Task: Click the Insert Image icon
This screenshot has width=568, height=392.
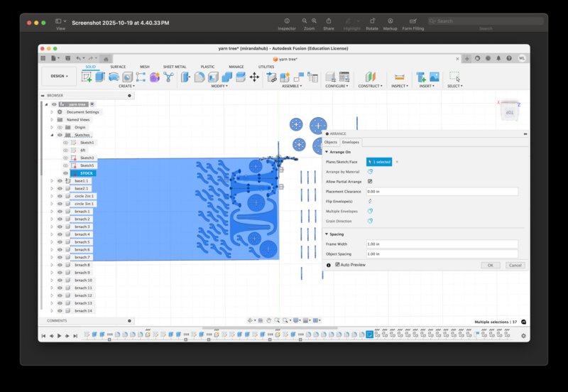Action: pyautogui.click(x=434, y=77)
